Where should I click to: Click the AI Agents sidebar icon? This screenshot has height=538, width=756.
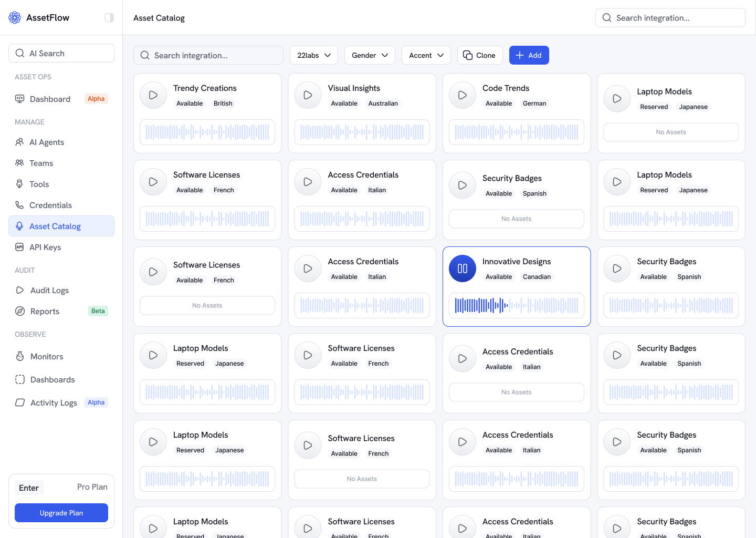[19, 142]
